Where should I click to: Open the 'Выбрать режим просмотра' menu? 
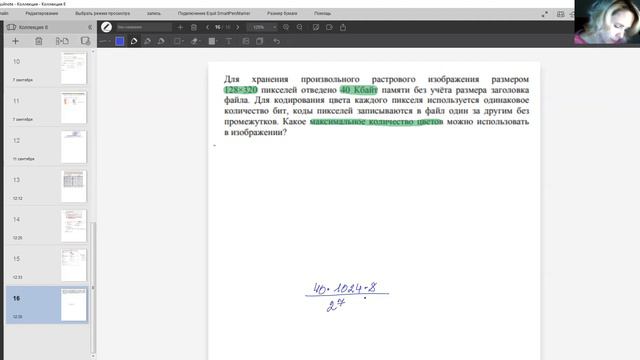coord(102,13)
